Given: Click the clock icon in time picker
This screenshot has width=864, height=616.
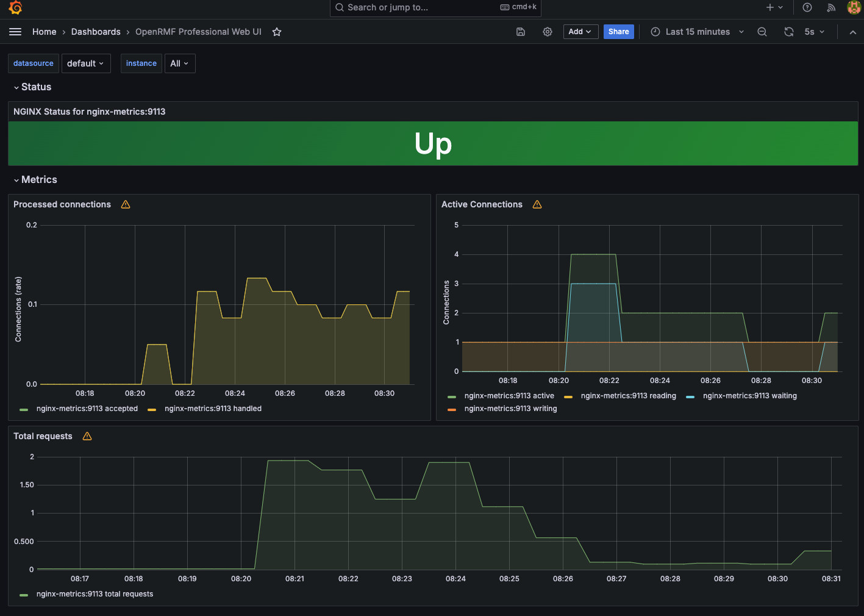Looking at the screenshot, I should click(655, 32).
